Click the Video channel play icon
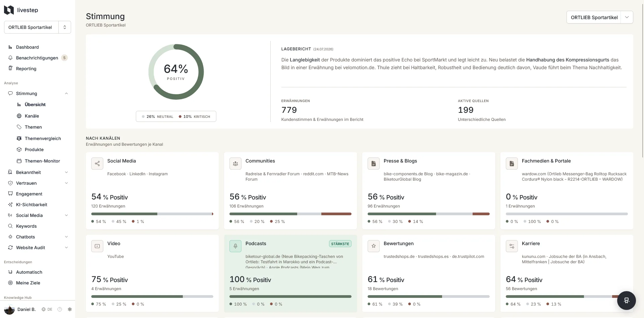This screenshot has height=318, width=644. pyautogui.click(x=97, y=246)
